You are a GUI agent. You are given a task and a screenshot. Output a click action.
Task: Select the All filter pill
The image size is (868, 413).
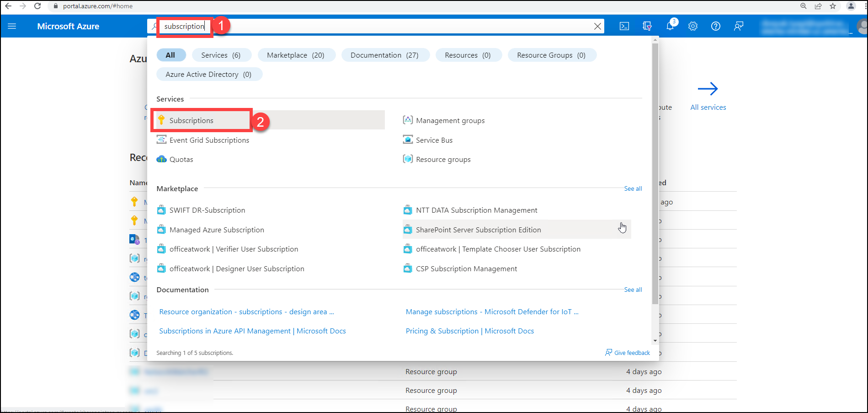(x=170, y=55)
